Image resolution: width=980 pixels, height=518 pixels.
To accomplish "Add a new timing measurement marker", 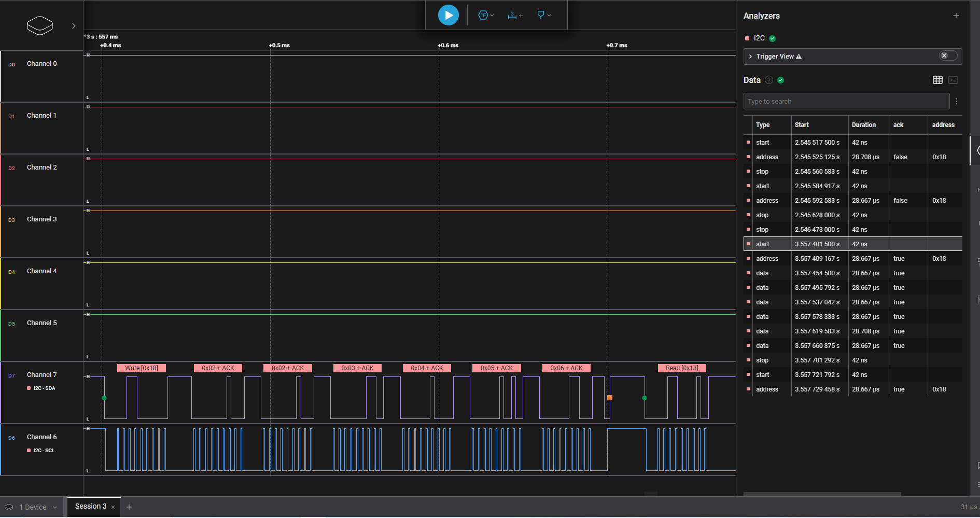I will pyautogui.click(x=515, y=16).
